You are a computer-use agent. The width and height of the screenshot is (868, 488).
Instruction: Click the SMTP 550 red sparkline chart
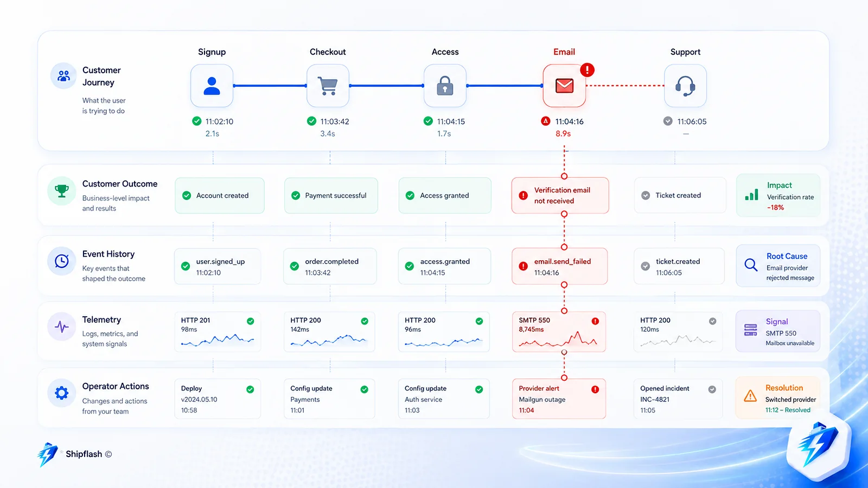coord(558,339)
